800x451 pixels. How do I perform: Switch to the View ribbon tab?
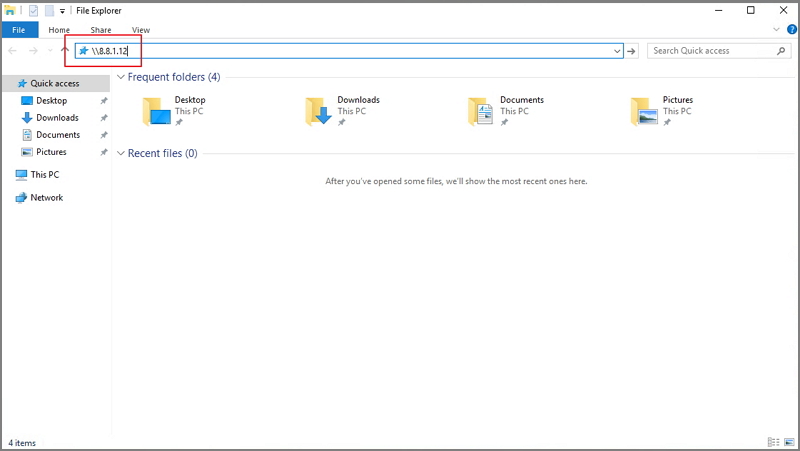pos(141,30)
